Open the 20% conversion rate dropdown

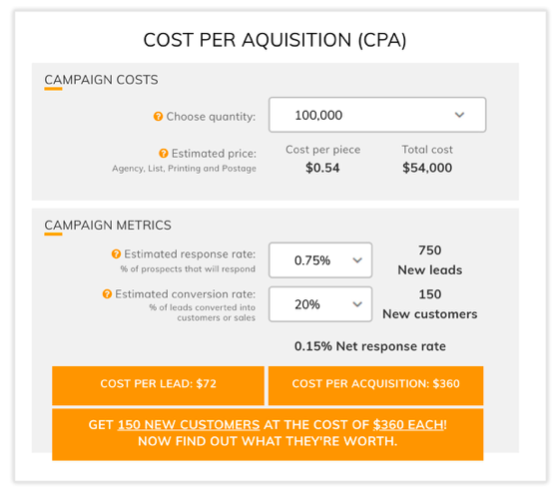320,304
